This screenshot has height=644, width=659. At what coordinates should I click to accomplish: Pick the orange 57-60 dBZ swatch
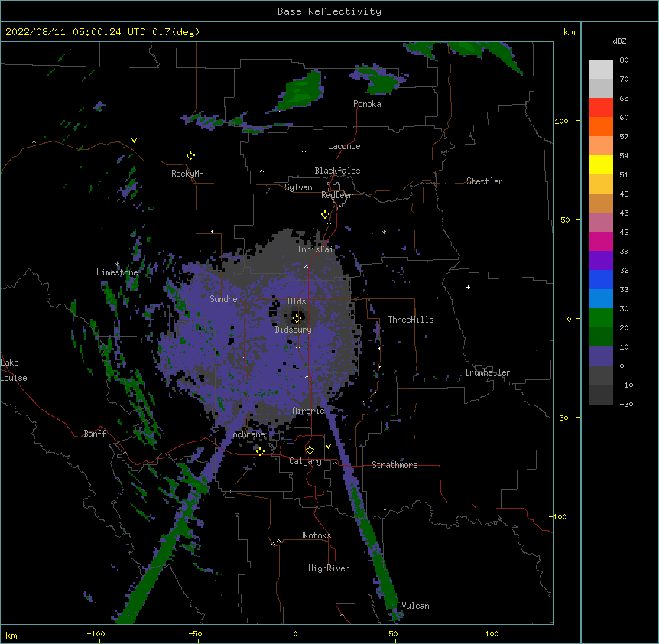[601, 126]
